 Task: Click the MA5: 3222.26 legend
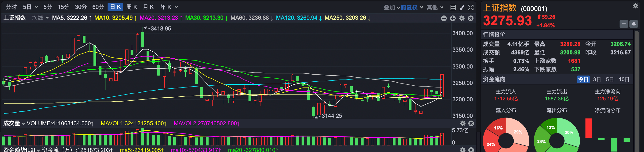(x=72, y=18)
